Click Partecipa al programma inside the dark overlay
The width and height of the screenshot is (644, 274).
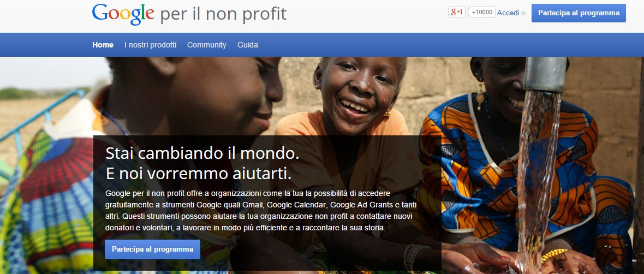pyautogui.click(x=152, y=249)
